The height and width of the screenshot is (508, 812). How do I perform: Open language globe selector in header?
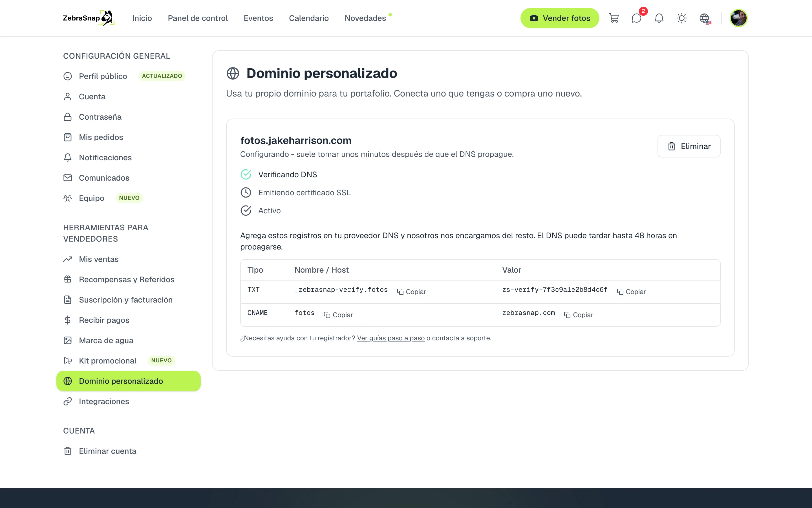705,18
